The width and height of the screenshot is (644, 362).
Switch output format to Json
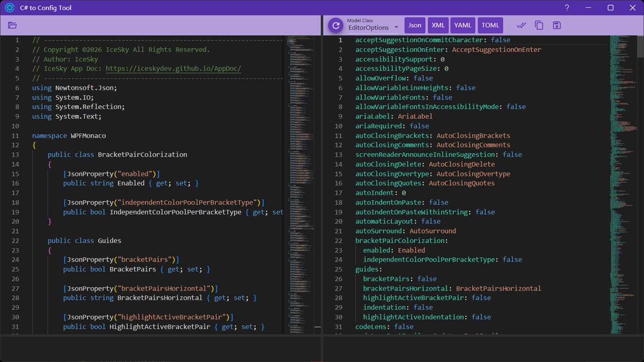pyautogui.click(x=415, y=25)
